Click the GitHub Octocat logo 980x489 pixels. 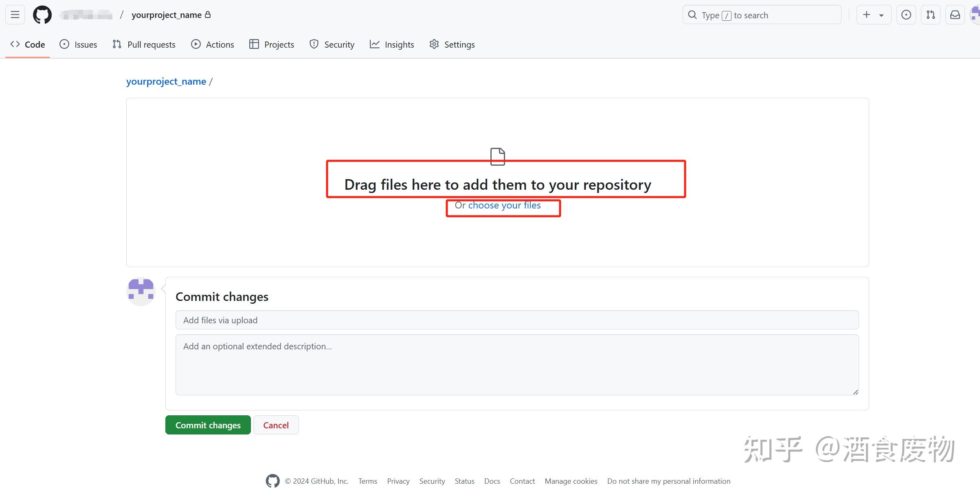[42, 14]
